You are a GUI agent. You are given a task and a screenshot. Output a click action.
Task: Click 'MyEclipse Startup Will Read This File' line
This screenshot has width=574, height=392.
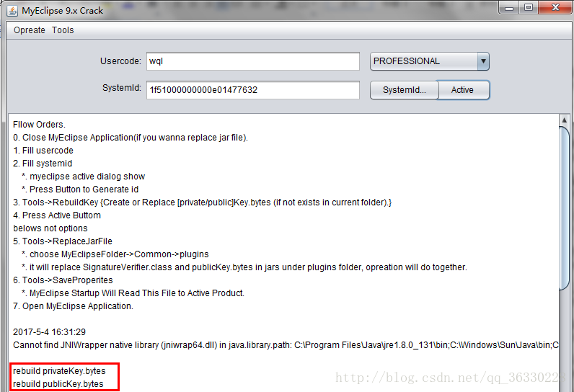133,293
